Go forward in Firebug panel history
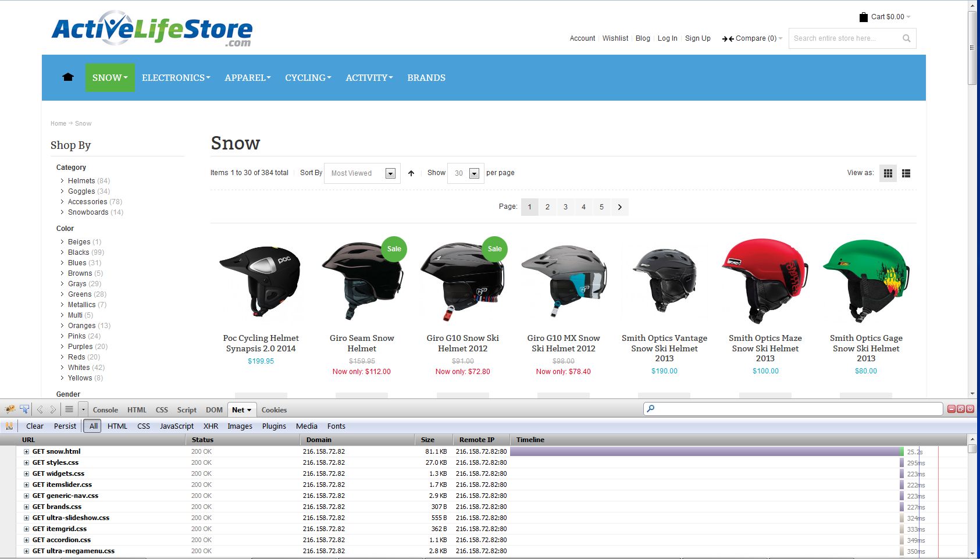The height and width of the screenshot is (559, 980). [x=53, y=410]
